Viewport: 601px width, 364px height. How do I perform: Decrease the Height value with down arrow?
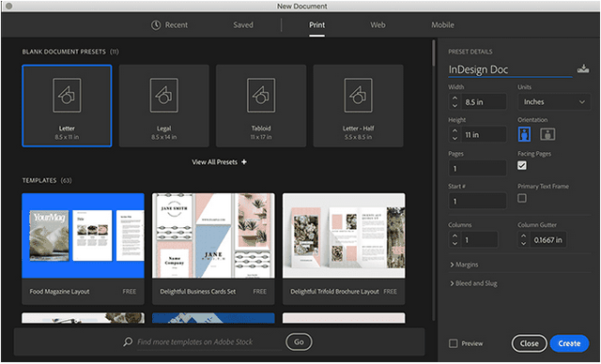455,138
